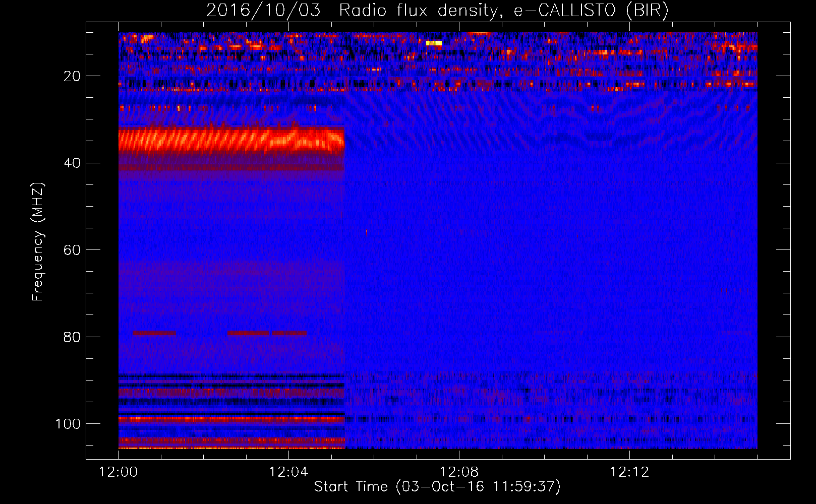Click the "20" frequency tick label
Screen dimensions: 816x504
[72, 76]
